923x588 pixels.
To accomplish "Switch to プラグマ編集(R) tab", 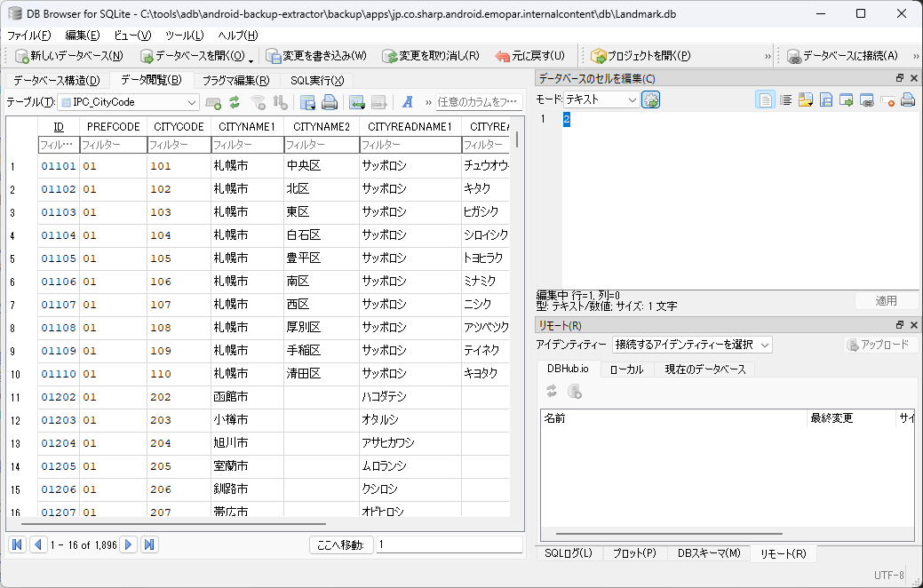I will pos(235,81).
